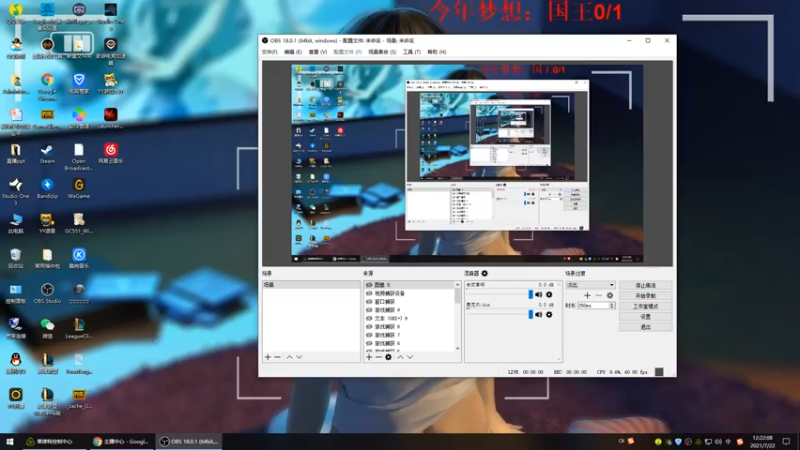
Task: Open the 查看(V) menu
Action: 317,52
